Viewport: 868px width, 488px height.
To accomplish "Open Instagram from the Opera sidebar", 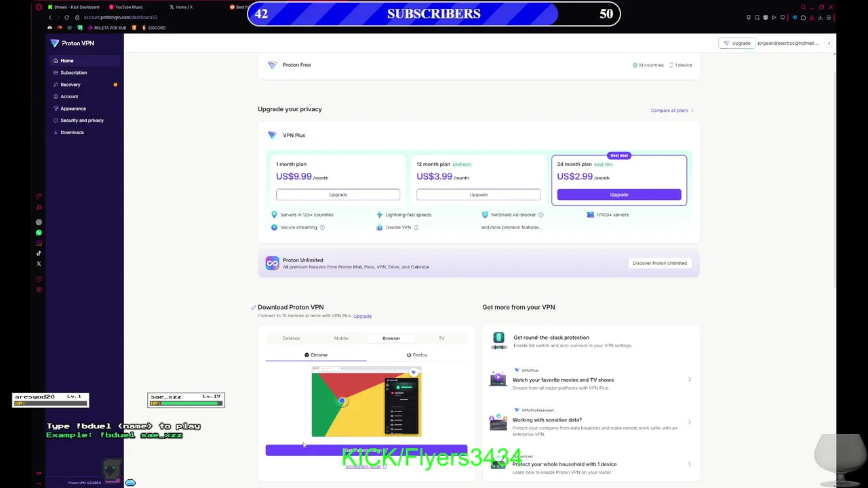I will click(39, 243).
